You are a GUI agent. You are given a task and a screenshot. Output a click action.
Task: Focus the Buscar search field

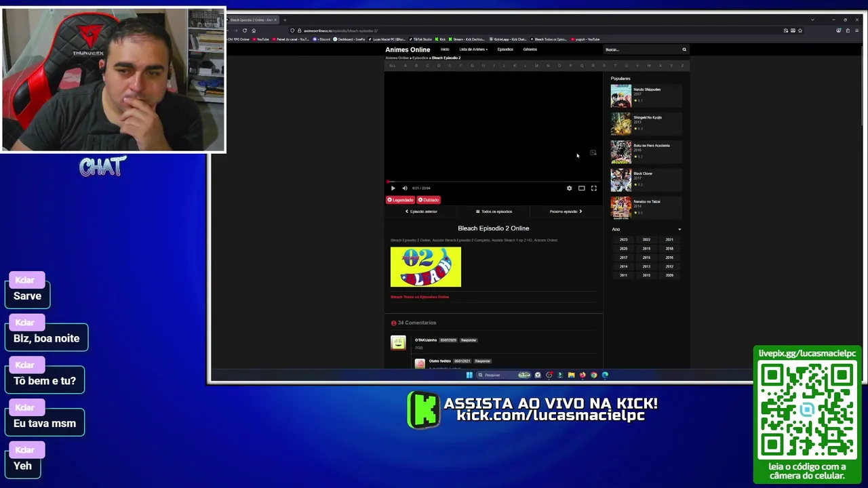[641, 49]
